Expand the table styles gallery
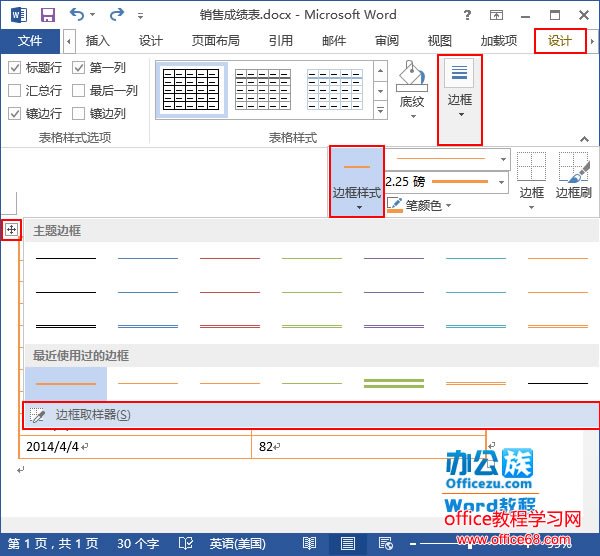Viewport: 600px width, 556px height. click(380, 110)
